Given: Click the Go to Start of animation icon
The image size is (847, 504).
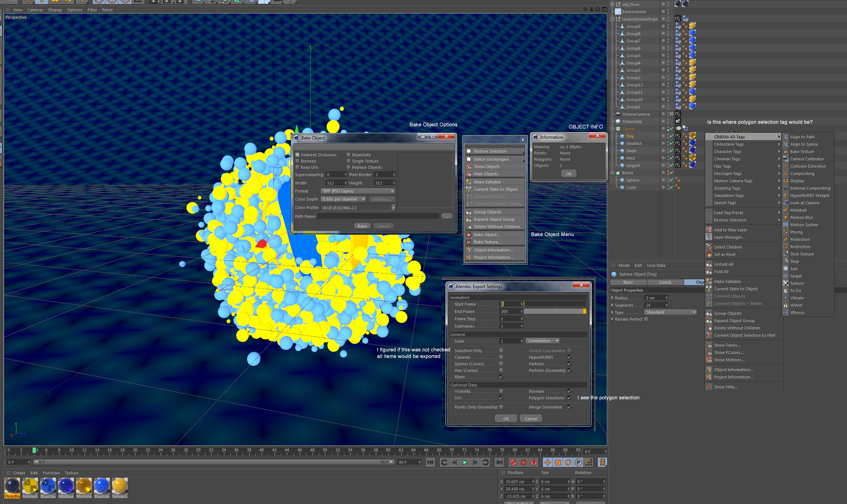Looking at the screenshot, I should (x=430, y=462).
